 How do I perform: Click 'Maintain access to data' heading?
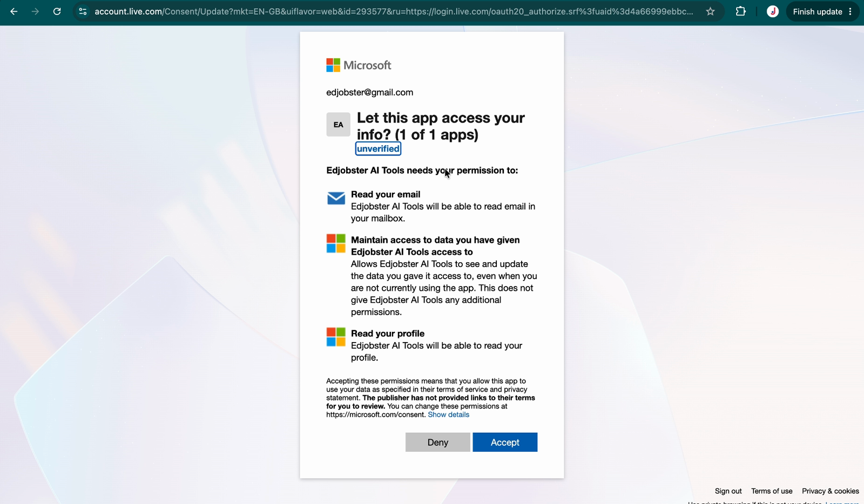(x=435, y=246)
